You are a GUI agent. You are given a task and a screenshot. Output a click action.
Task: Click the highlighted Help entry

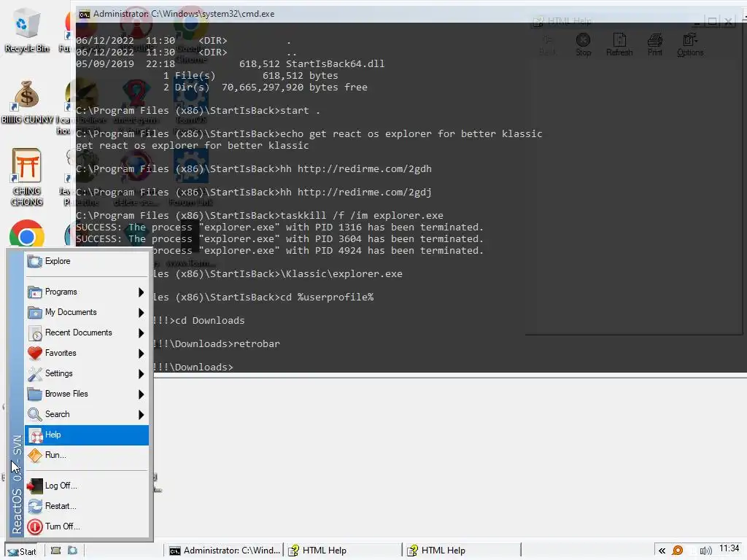pyautogui.click(x=87, y=435)
